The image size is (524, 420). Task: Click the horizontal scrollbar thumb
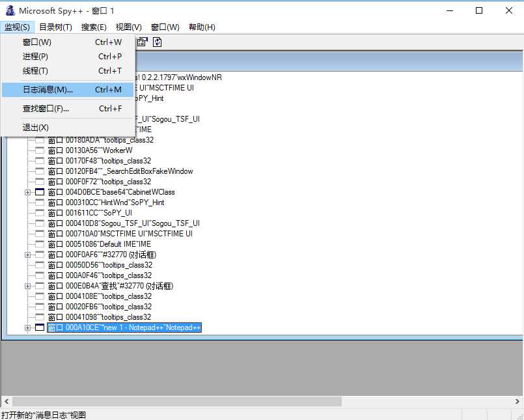pos(177,401)
